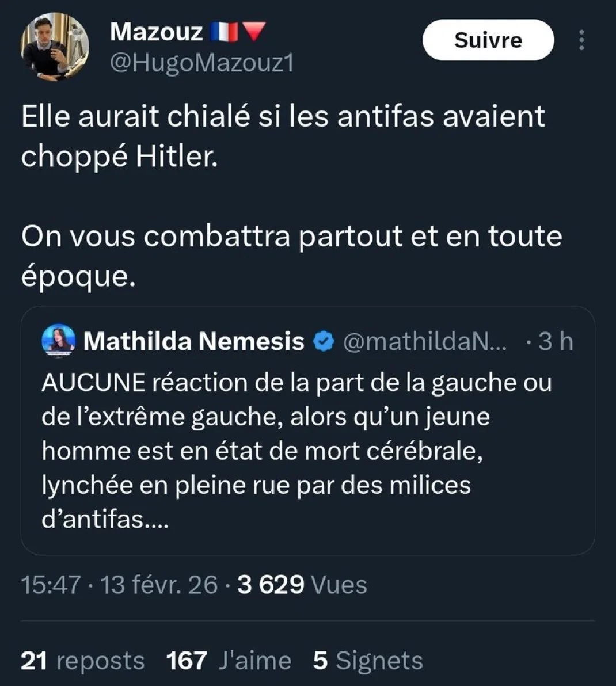Click the quoted tweet's 3 h timestamp
Screen dimensions: 616x686
pos(555,342)
